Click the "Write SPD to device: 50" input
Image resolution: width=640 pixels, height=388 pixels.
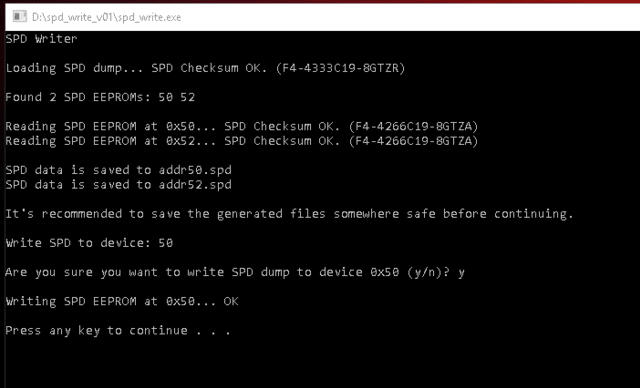pyautogui.click(x=89, y=243)
